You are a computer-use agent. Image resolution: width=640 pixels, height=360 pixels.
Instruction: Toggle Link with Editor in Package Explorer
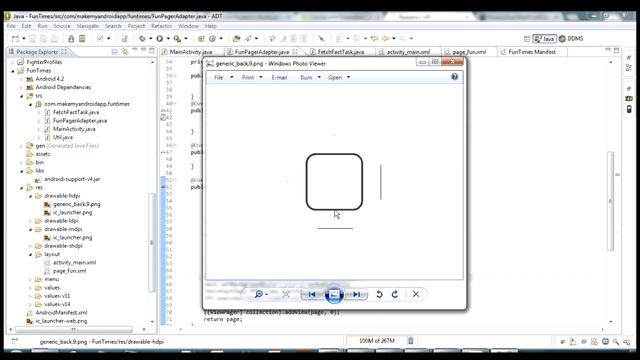[124, 52]
